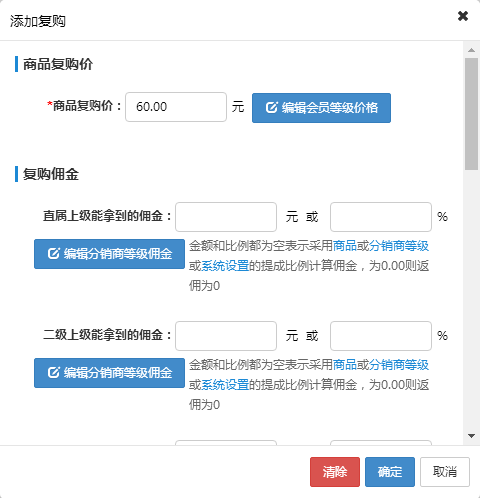The height and width of the screenshot is (498, 480).
Task: Open 编辑分销商等级佣金 for 直属上级
Action: point(109,254)
